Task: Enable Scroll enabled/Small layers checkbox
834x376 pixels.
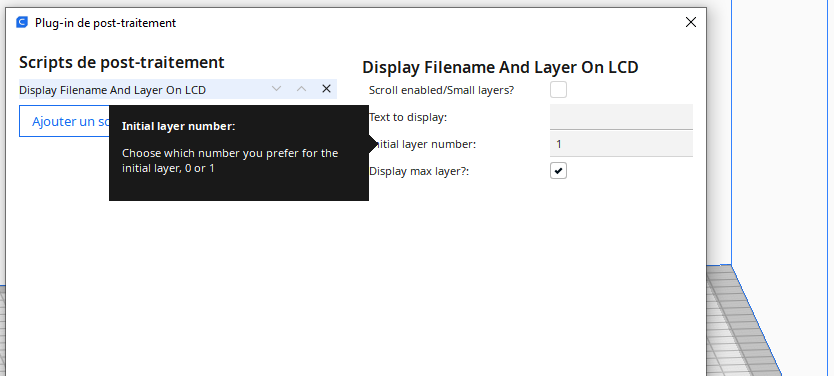Action: (x=558, y=89)
